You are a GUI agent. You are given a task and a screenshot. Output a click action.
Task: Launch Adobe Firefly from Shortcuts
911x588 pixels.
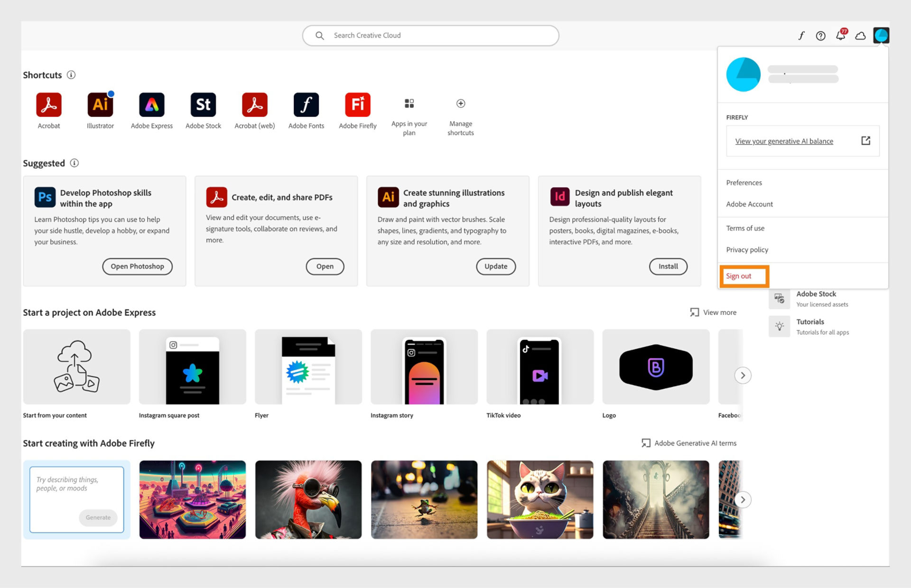click(357, 104)
